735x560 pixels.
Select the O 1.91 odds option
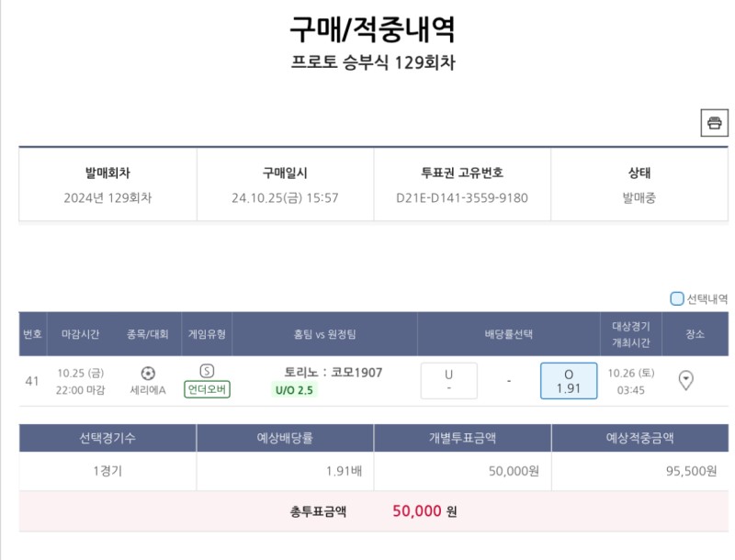coord(568,381)
